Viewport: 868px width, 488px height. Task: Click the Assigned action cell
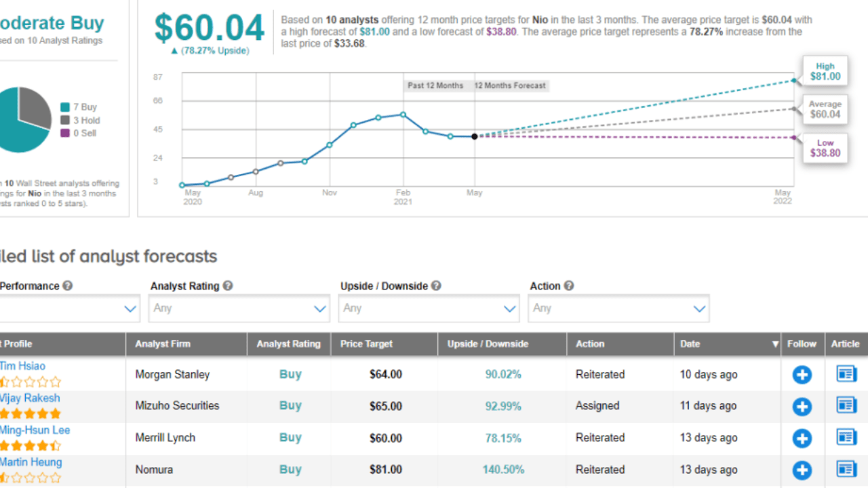[x=597, y=405]
